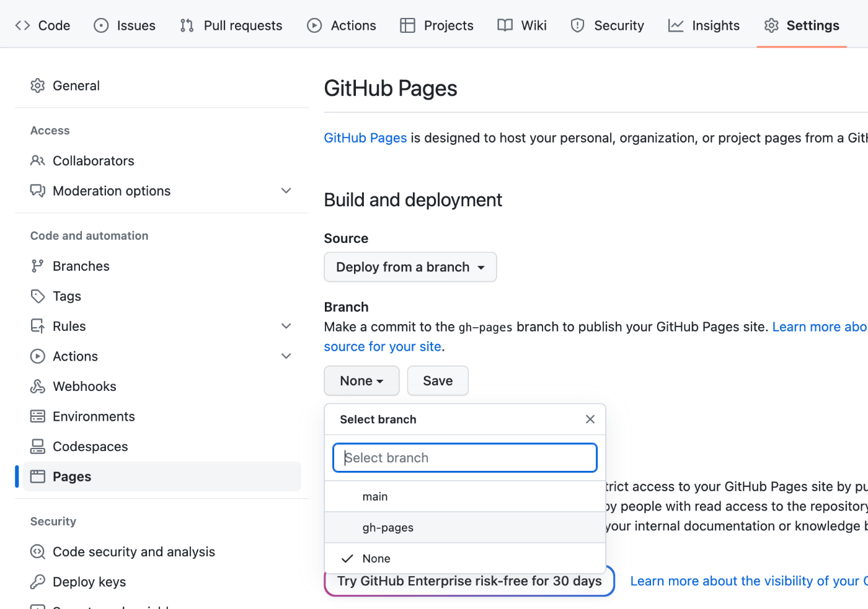This screenshot has height=609, width=868.
Task: Click the Wiki book icon
Action: pyautogui.click(x=505, y=25)
